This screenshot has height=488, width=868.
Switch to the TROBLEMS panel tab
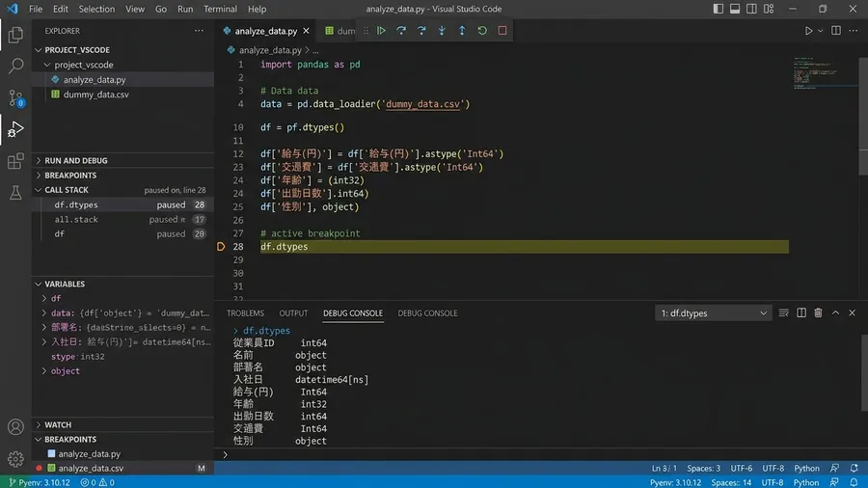point(245,313)
